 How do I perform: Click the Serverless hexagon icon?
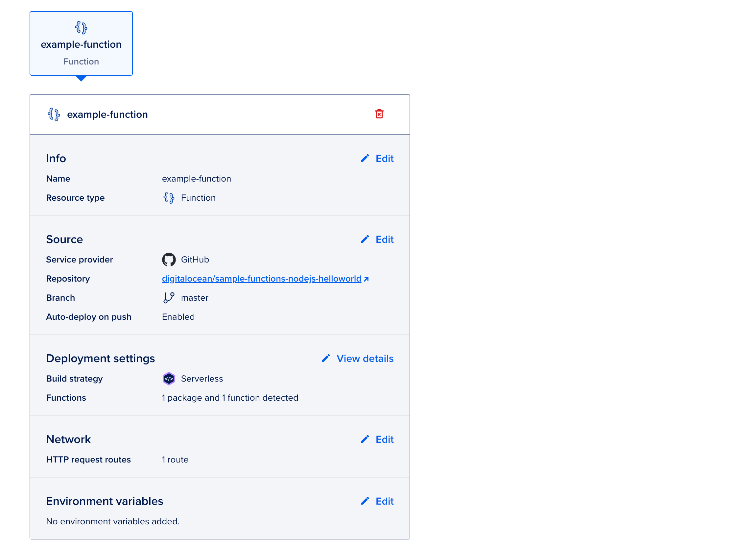coord(169,379)
